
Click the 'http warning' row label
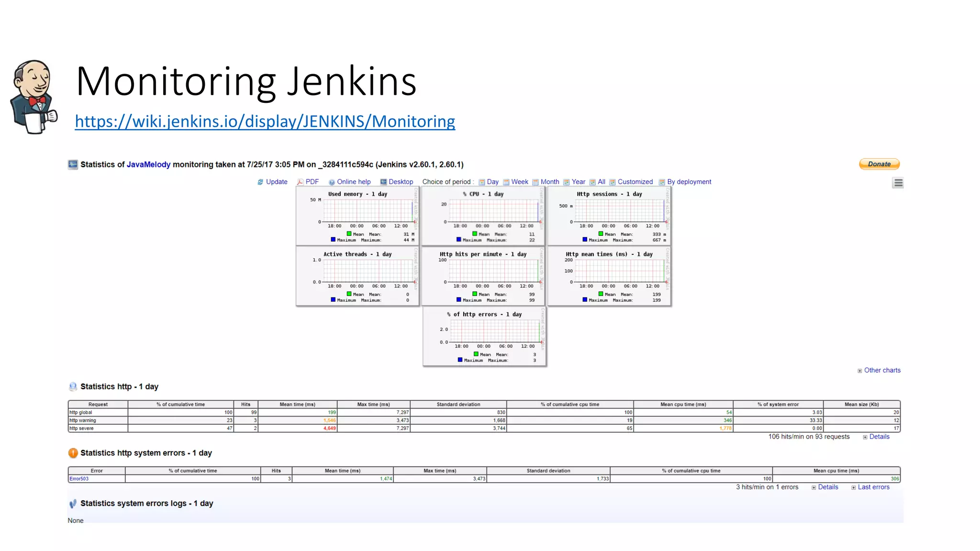(x=83, y=420)
